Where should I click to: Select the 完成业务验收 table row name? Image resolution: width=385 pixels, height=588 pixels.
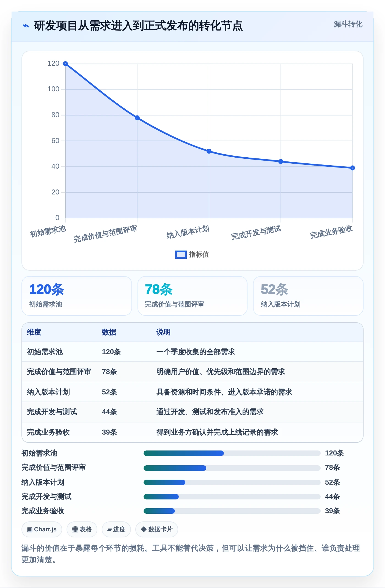pos(48,432)
